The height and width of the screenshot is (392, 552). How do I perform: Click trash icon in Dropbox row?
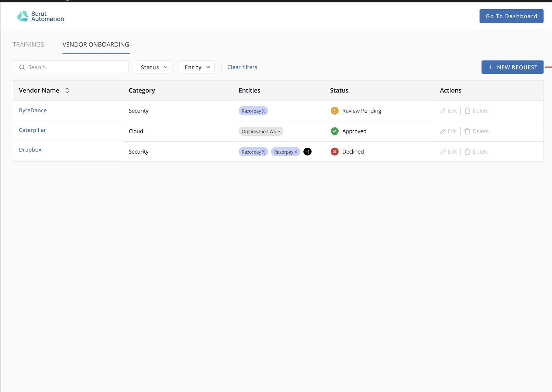coord(467,152)
